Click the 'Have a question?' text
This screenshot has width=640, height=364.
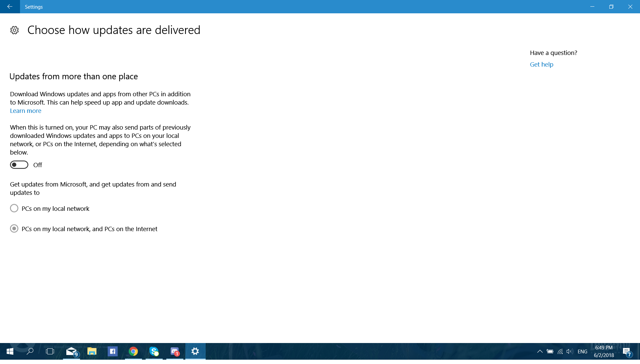tap(553, 53)
